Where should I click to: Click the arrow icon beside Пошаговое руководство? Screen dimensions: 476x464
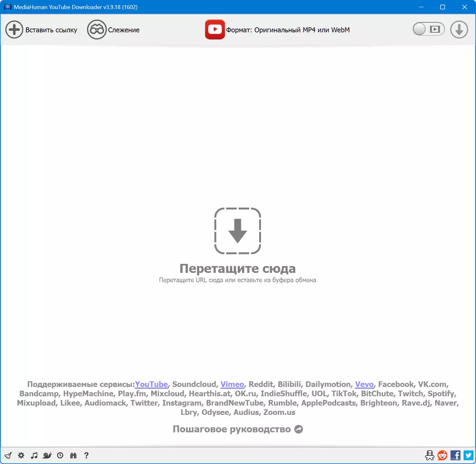tap(299, 429)
